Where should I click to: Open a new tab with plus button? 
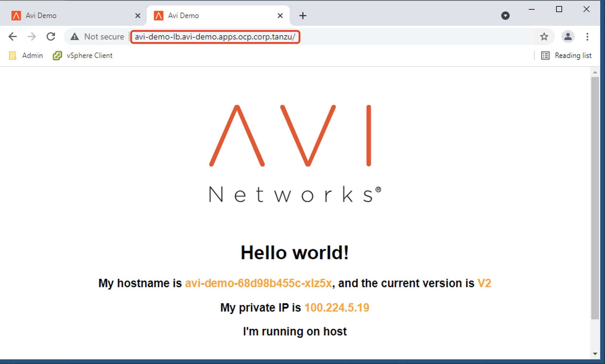point(303,15)
